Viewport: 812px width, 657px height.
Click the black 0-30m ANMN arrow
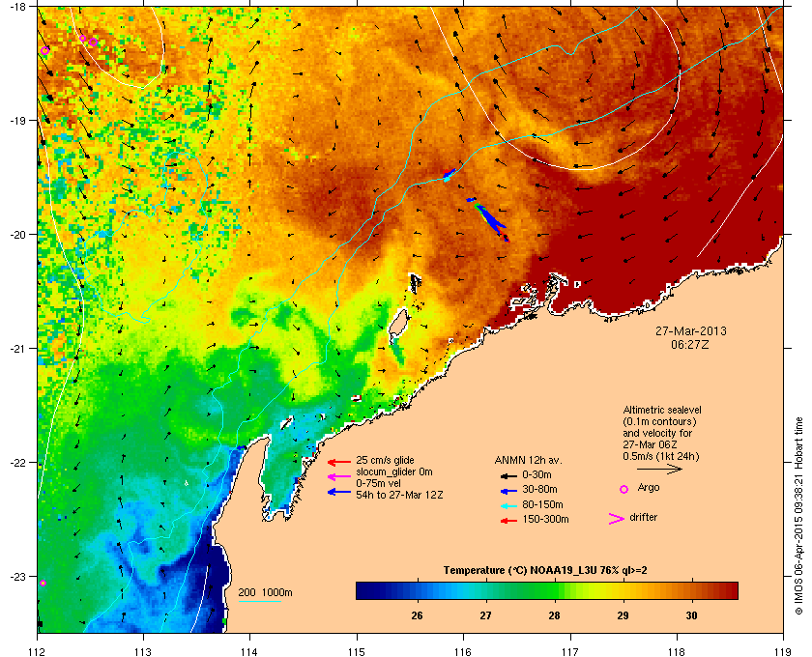[508, 475]
